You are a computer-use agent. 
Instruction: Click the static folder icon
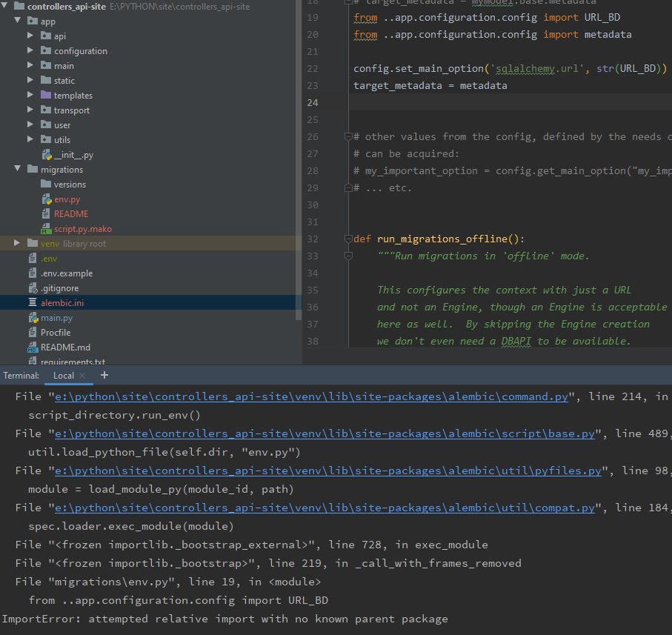pos(46,80)
